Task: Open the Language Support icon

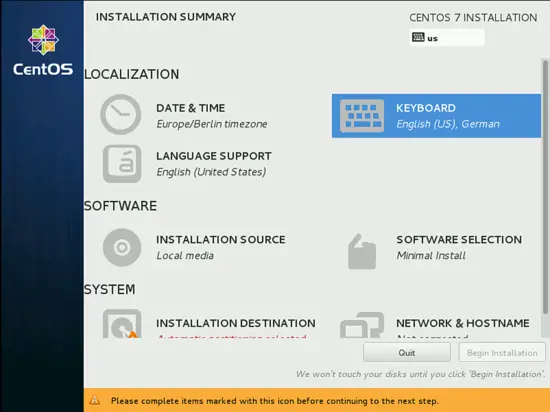Action: [122, 163]
